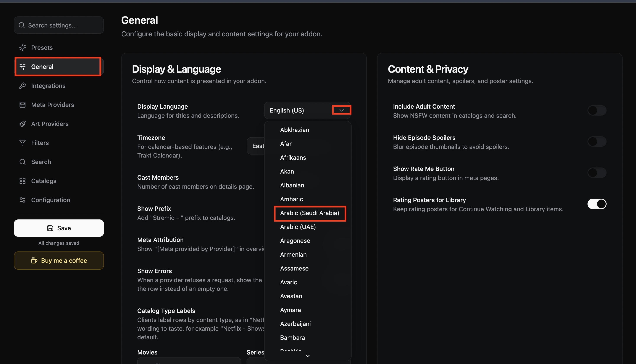Click the Save button

59,228
